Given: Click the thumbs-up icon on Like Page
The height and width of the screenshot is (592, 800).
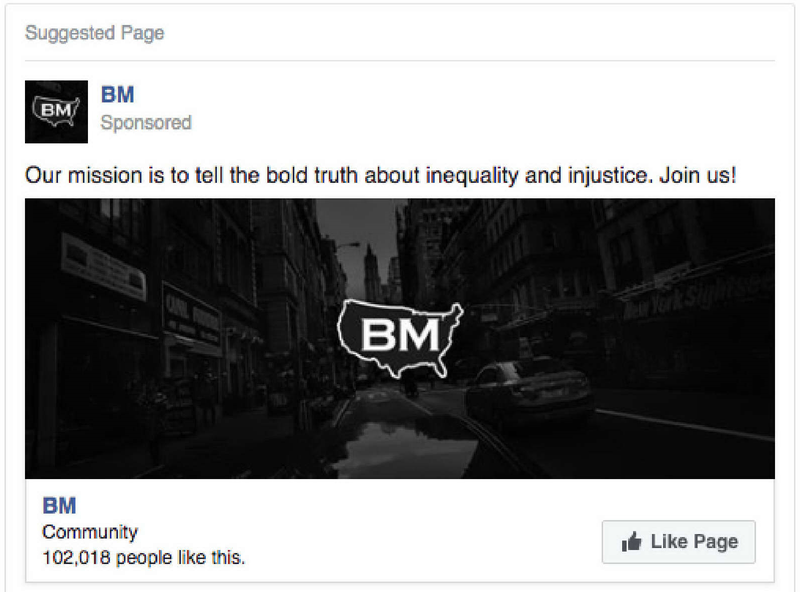Looking at the screenshot, I should tap(631, 541).
